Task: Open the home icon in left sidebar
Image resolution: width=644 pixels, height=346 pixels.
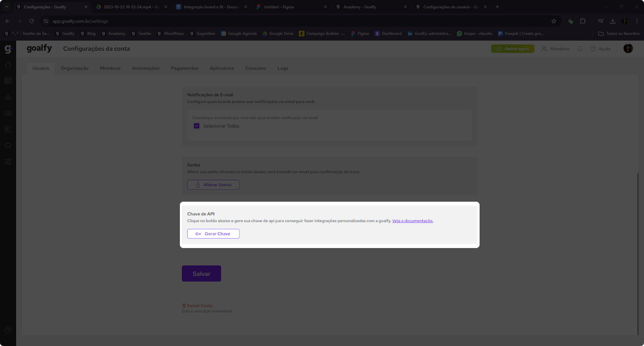Action: (8, 65)
